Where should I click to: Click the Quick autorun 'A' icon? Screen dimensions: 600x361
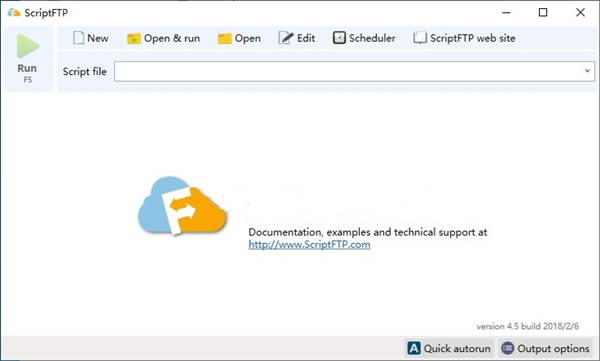tap(414, 348)
